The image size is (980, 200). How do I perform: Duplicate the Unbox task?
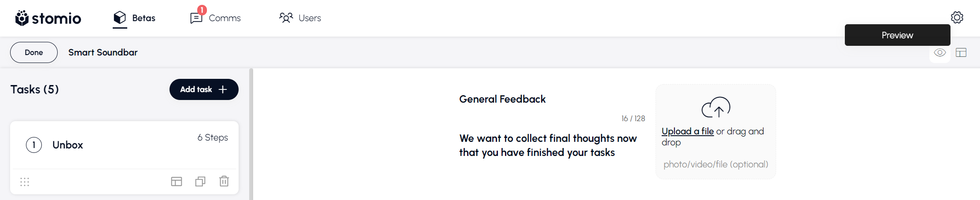(x=200, y=181)
